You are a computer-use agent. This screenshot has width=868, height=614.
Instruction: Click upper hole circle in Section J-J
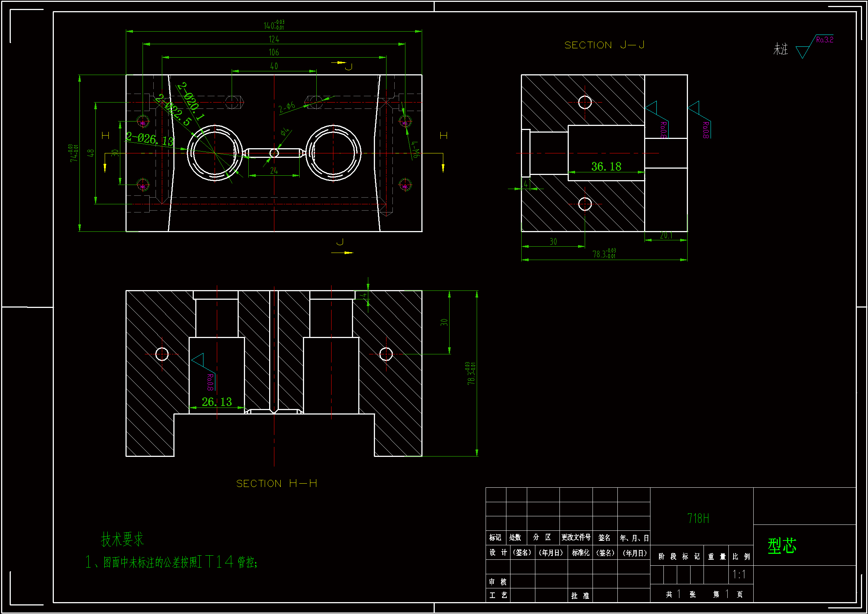[585, 102]
